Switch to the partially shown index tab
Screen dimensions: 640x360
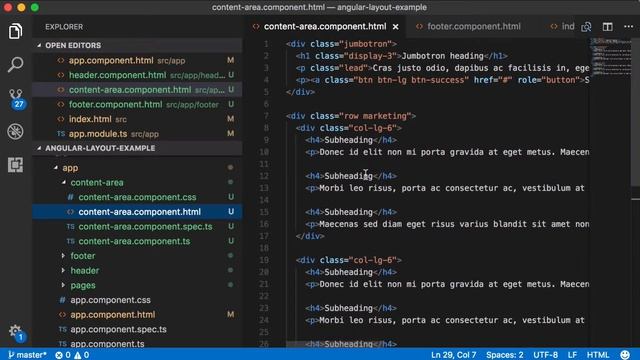click(x=562, y=27)
